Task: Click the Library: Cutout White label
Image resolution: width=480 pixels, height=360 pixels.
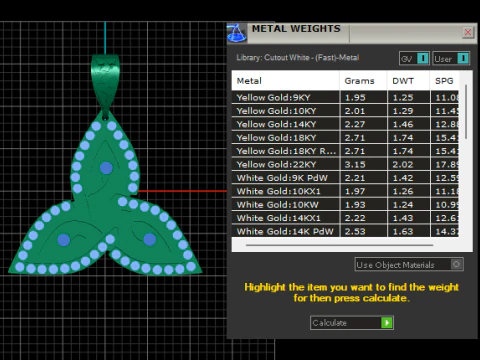Action: pyautogui.click(x=298, y=58)
